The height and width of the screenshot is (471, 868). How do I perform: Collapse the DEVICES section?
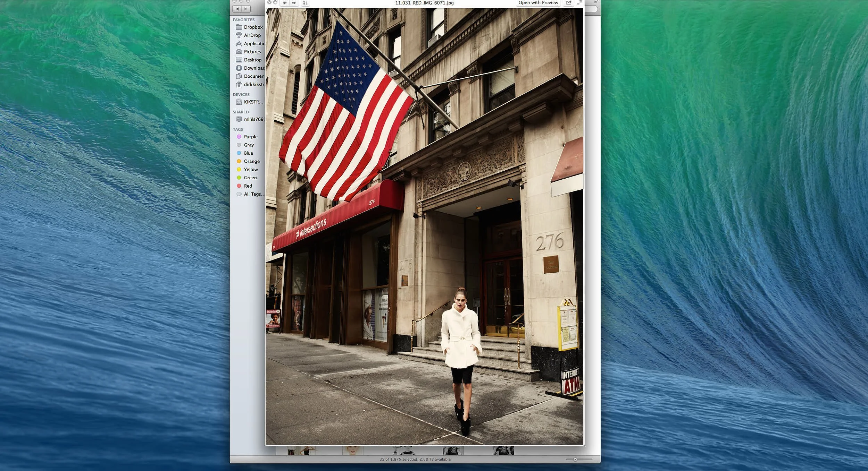click(x=242, y=94)
